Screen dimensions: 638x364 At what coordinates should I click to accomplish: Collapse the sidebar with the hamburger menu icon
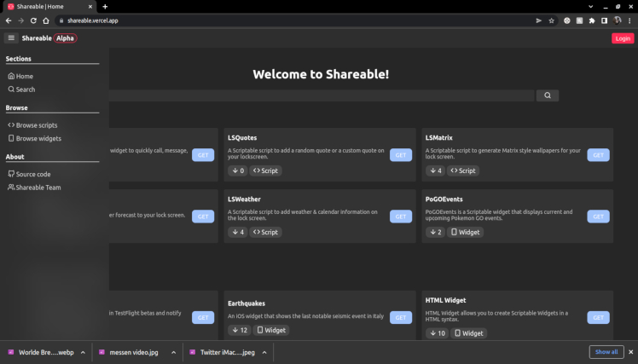tap(11, 38)
